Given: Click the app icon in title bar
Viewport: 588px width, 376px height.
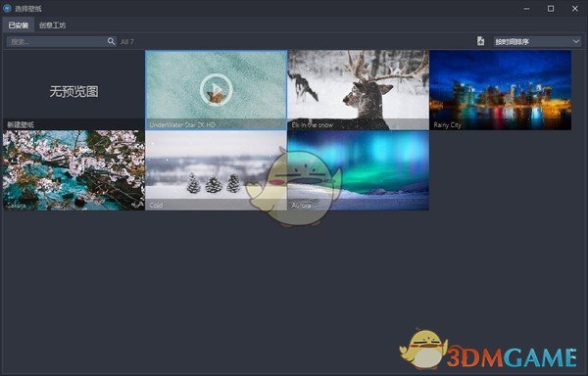Looking at the screenshot, I should pos(7,8).
